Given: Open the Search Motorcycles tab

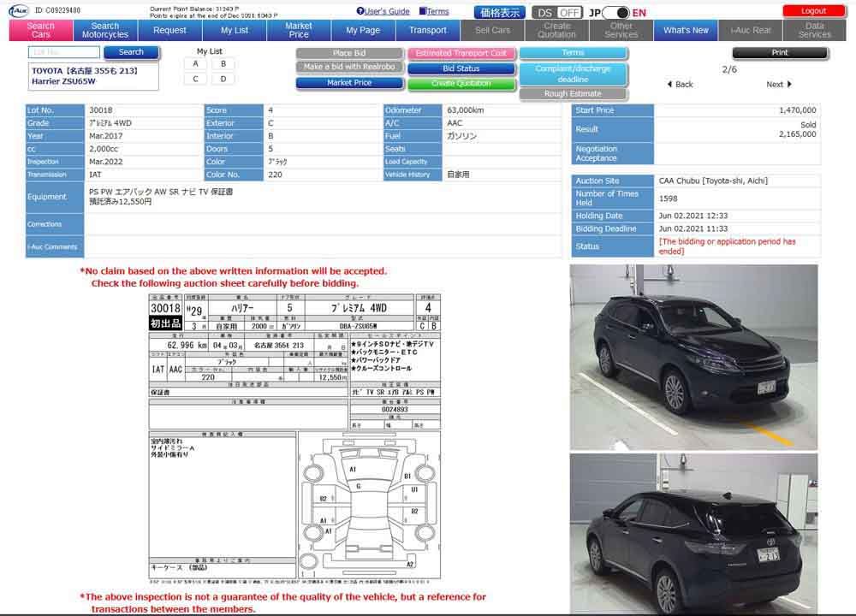Looking at the screenshot, I should coord(104,30).
